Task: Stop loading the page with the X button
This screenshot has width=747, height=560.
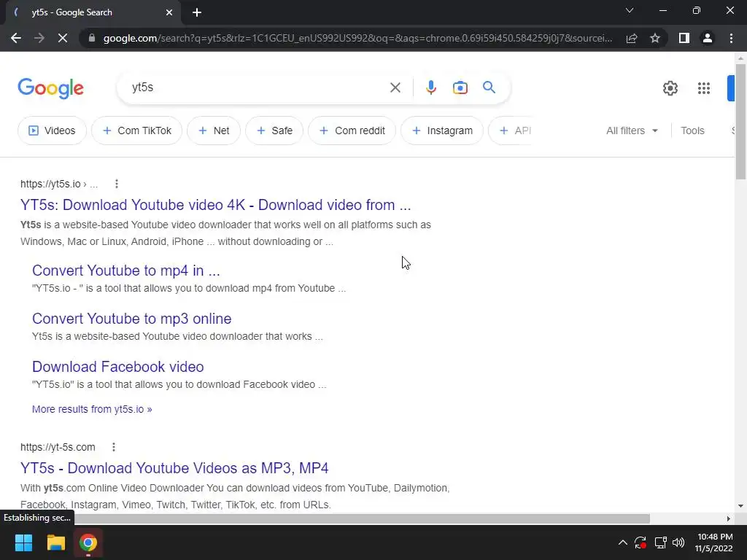Action: click(x=63, y=38)
